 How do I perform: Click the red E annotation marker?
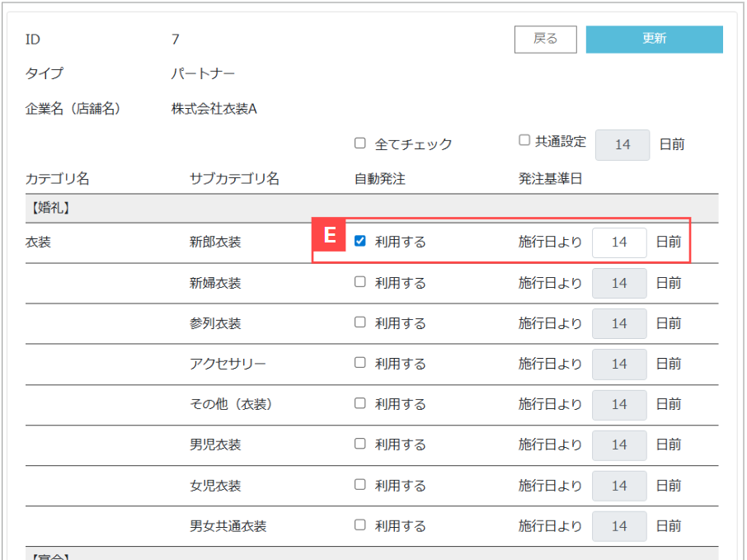330,236
